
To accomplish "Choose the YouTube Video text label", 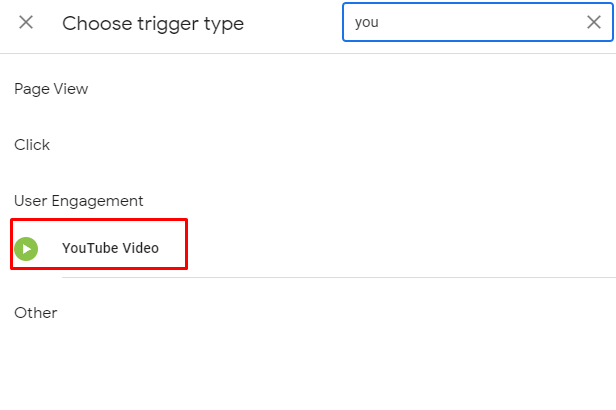I will point(110,248).
